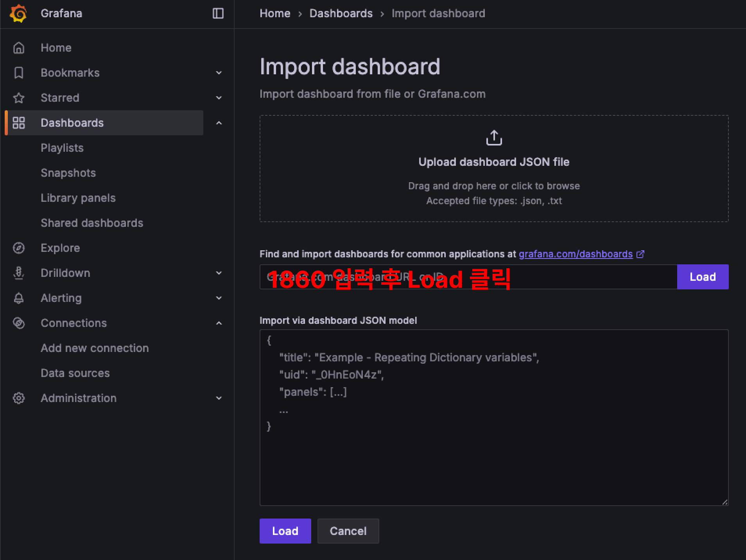Click the Administration gear icon
Viewport: 746px width, 560px height.
click(19, 398)
